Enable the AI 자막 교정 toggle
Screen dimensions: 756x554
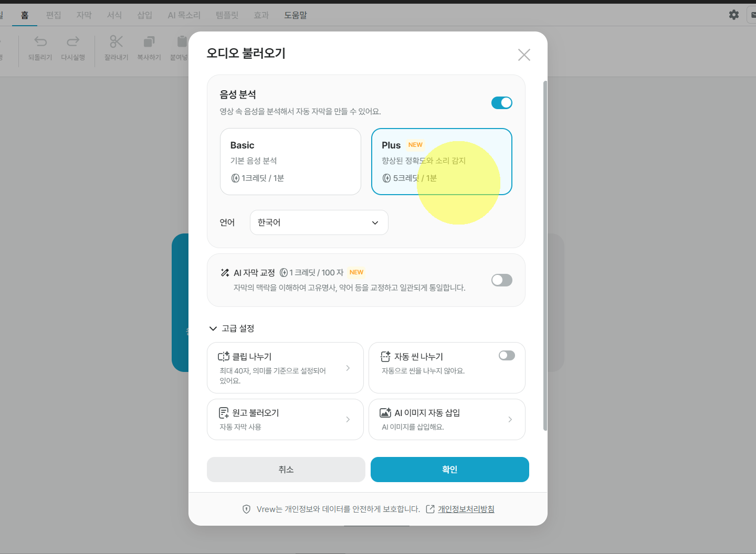coord(502,280)
